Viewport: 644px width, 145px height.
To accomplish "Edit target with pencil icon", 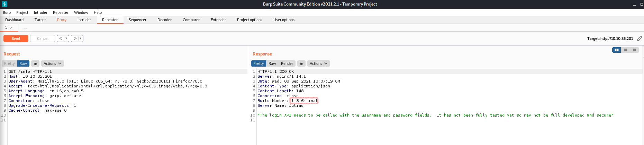I will coord(639,39).
